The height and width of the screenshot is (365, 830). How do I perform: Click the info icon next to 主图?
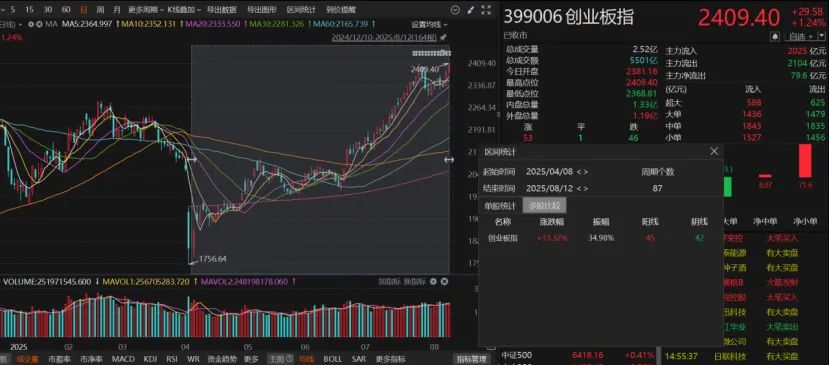[x=290, y=359]
